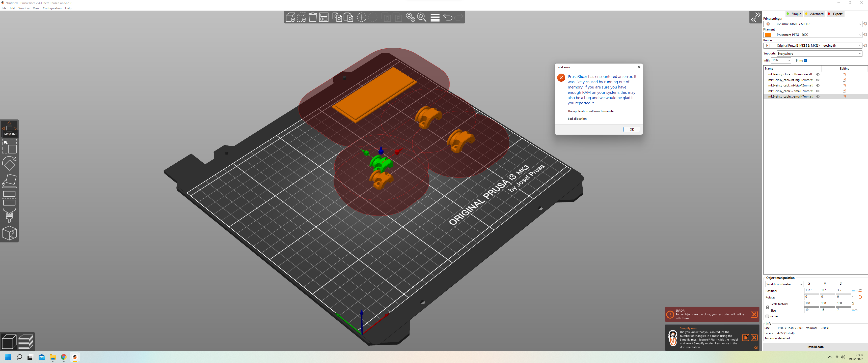Viewport: 868px width, 363px height.
Task: Open the Configuration menu
Action: coord(52,8)
